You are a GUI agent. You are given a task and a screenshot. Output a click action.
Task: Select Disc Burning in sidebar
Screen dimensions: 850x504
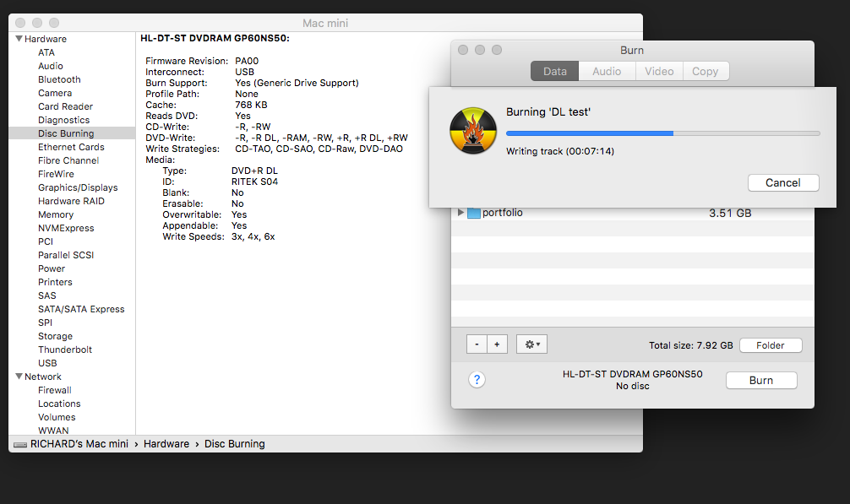(x=66, y=133)
